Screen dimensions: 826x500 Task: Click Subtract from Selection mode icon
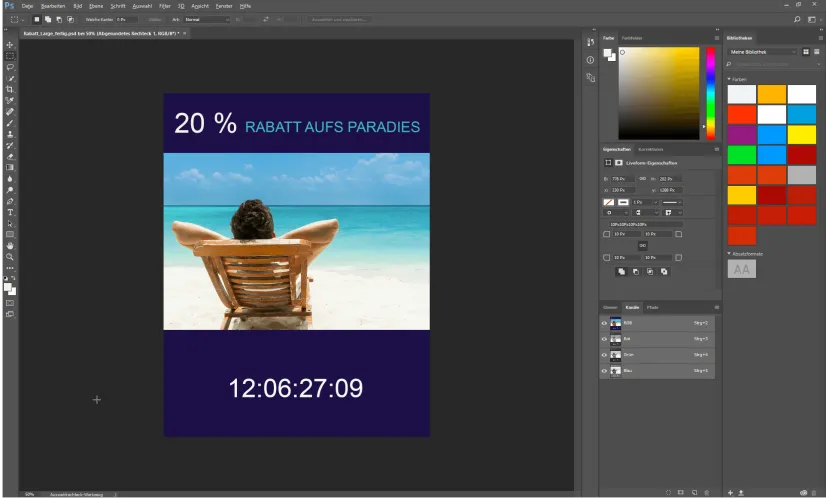(59, 19)
